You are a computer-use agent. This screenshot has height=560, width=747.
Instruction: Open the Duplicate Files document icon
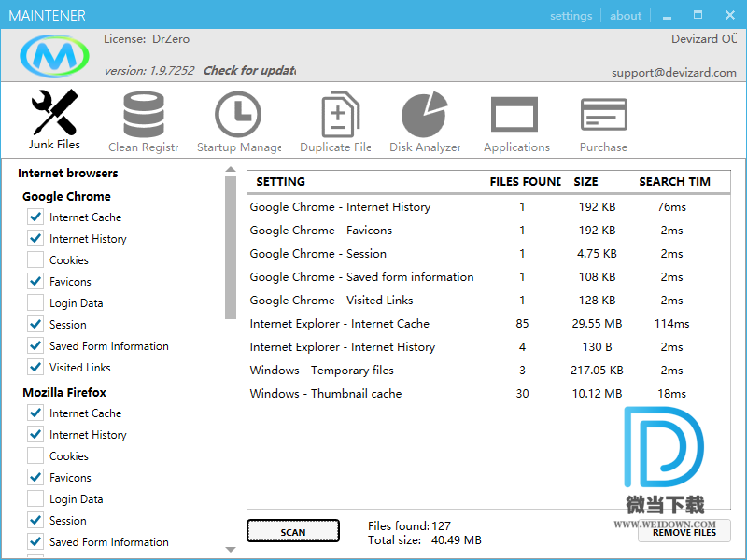point(340,114)
